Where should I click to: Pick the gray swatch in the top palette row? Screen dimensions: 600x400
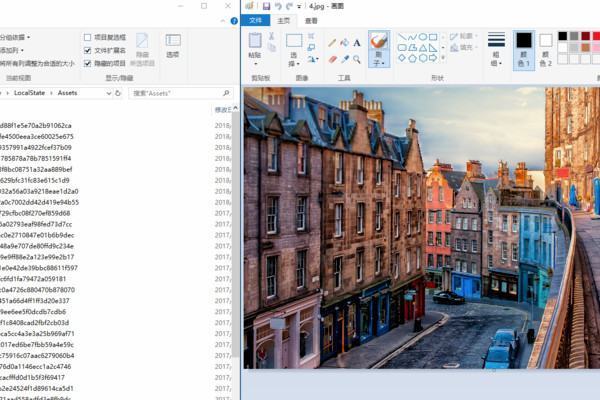574,36
